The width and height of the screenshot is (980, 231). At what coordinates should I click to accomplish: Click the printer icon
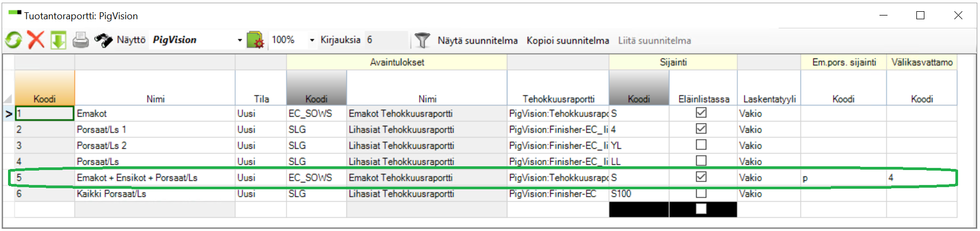click(81, 40)
